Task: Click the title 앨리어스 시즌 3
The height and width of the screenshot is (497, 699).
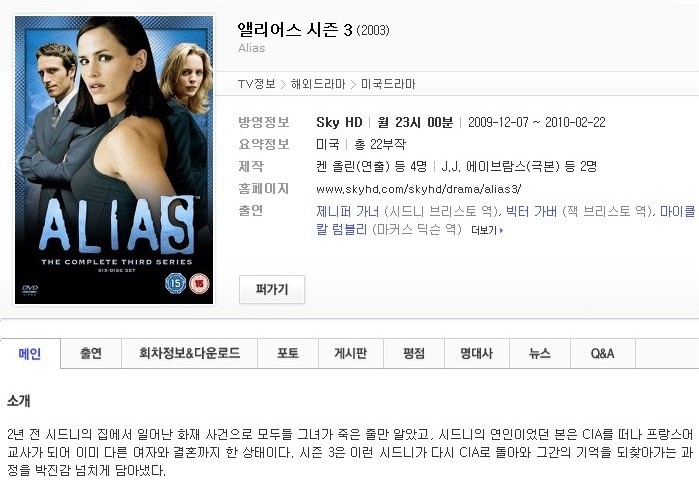Action: tap(295, 30)
